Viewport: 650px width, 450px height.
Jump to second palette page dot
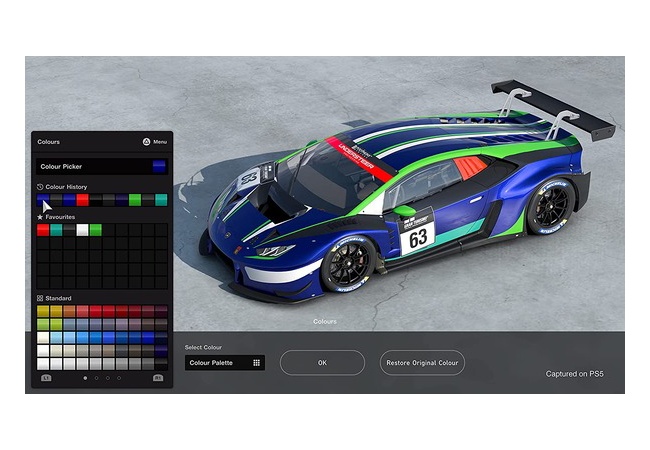click(x=97, y=378)
